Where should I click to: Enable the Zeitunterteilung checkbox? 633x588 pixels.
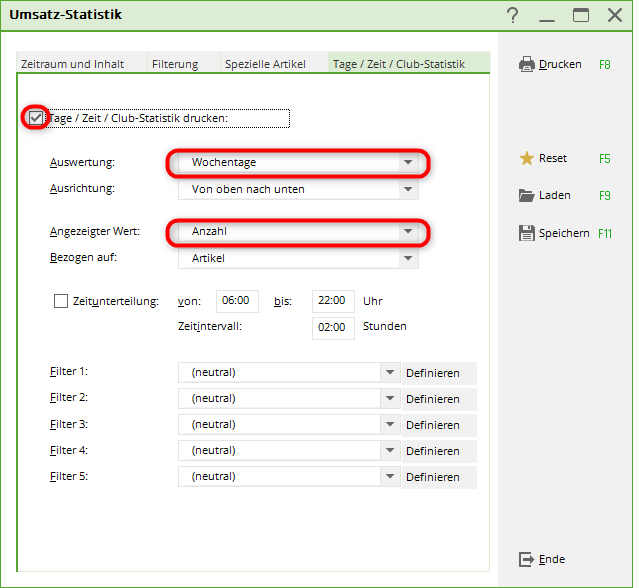(x=61, y=301)
